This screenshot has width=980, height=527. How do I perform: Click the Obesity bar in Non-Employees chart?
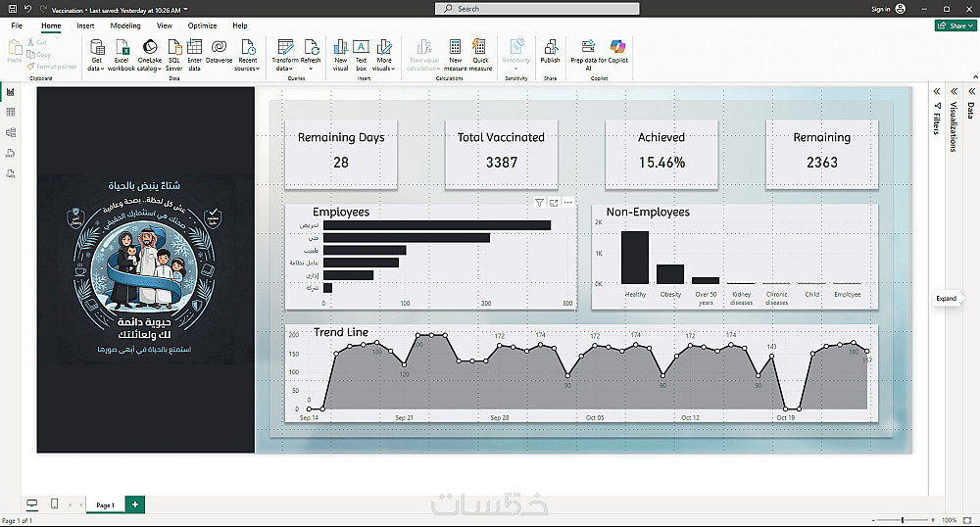670,274
